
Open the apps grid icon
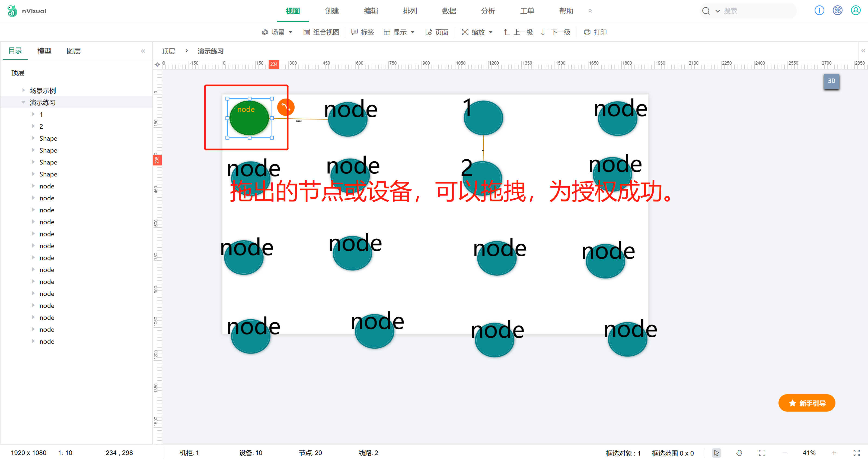(837, 11)
